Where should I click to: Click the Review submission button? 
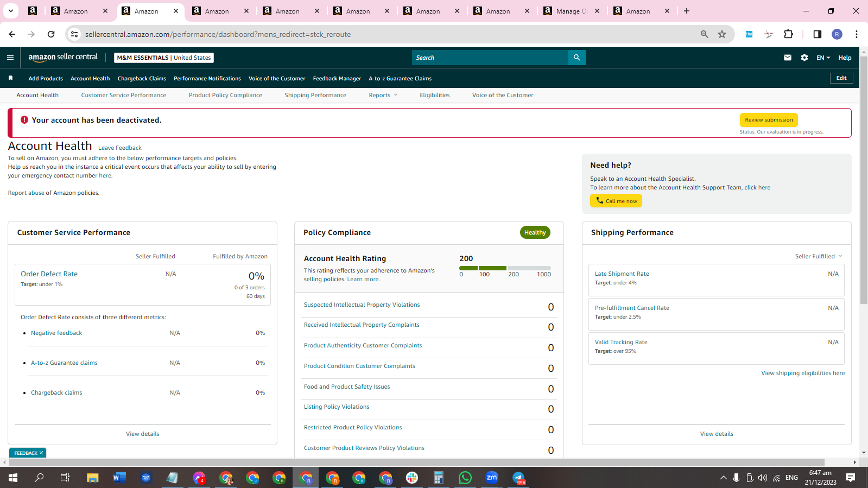(x=769, y=120)
